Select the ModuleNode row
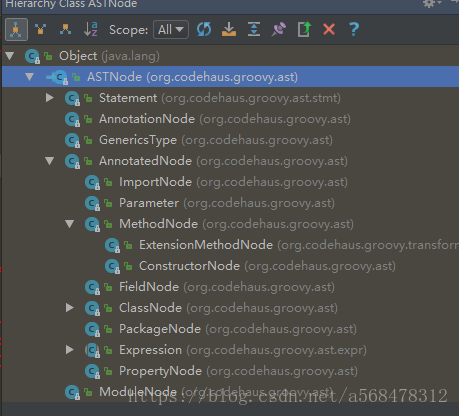The width and height of the screenshot is (459, 416). coord(230,392)
